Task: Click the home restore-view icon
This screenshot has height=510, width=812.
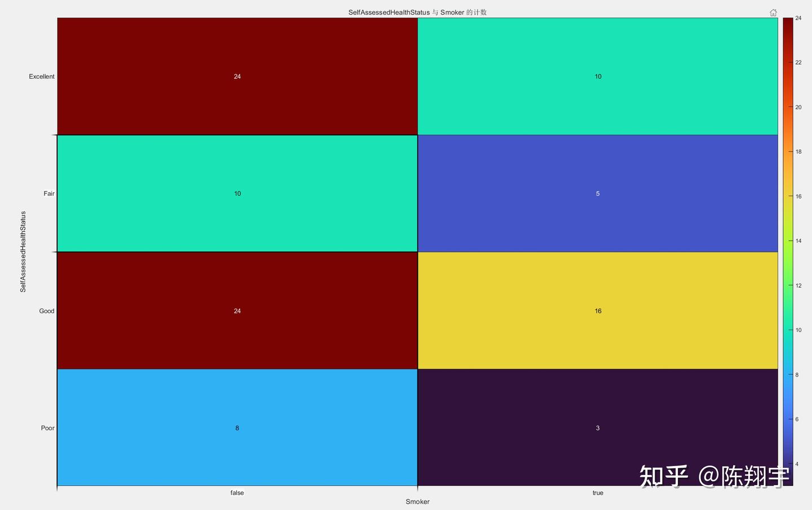Action: coord(773,12)
